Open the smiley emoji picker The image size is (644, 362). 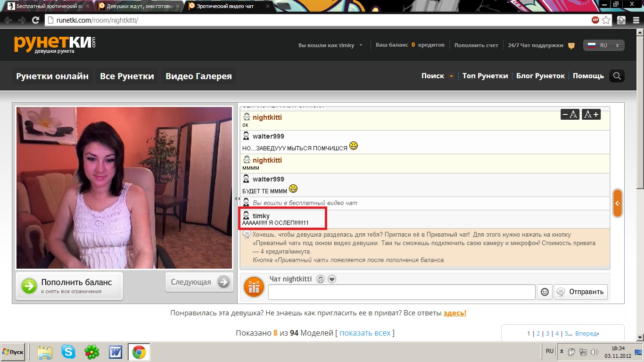pyautogui.click(x=545, y=292)
